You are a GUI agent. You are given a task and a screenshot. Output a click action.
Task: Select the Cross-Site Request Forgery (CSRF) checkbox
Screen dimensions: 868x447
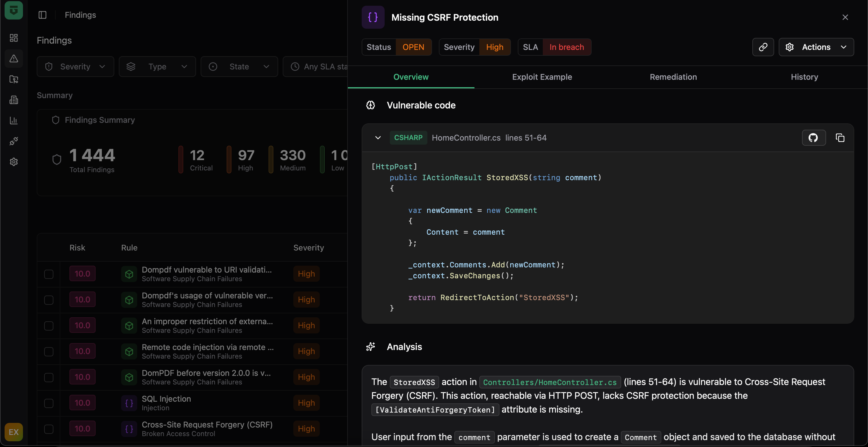(x=49, y=429)
